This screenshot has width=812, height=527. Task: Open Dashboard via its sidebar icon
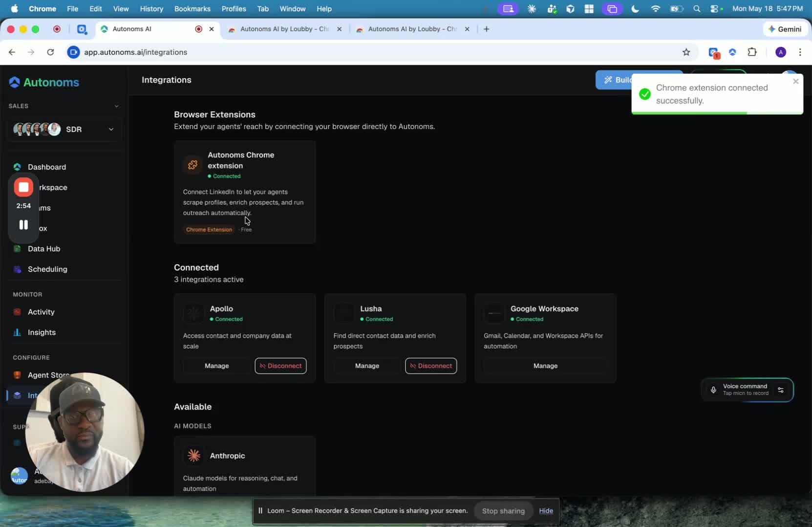17,167
